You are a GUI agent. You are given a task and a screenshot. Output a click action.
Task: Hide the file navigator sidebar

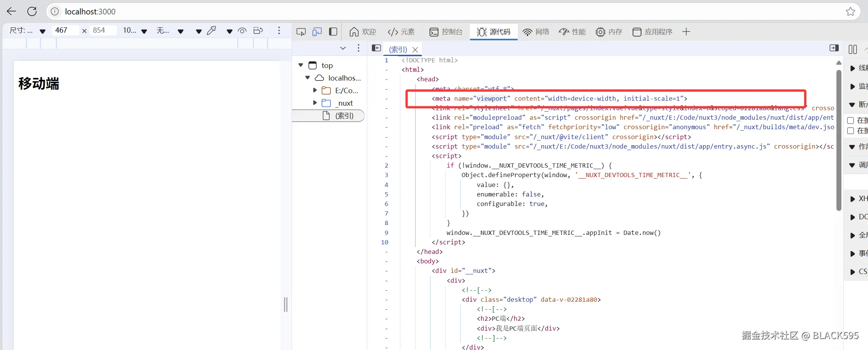[376, 48]
